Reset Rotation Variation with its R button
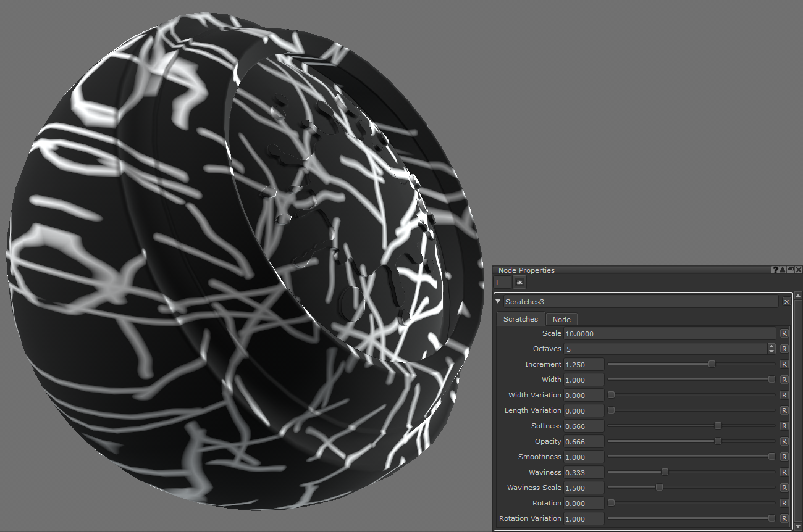The width and height of the screenshot is (803, 532). pos(784,518)
